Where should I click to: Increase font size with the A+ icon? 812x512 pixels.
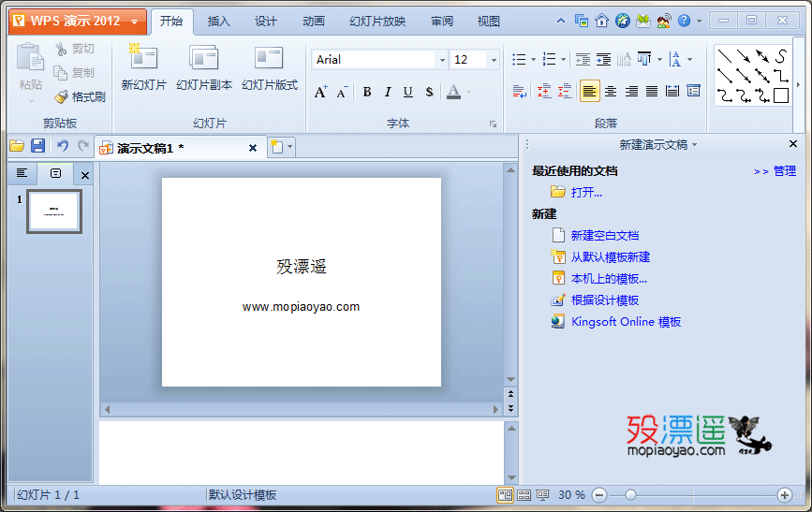pos(320,92)
